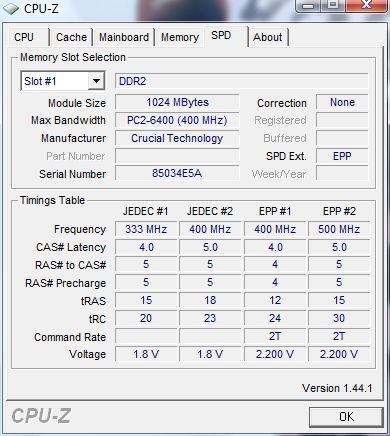Click the 333 MHz frequency cell
This screenshot has height=436, width=390.
tap(146, 229)
